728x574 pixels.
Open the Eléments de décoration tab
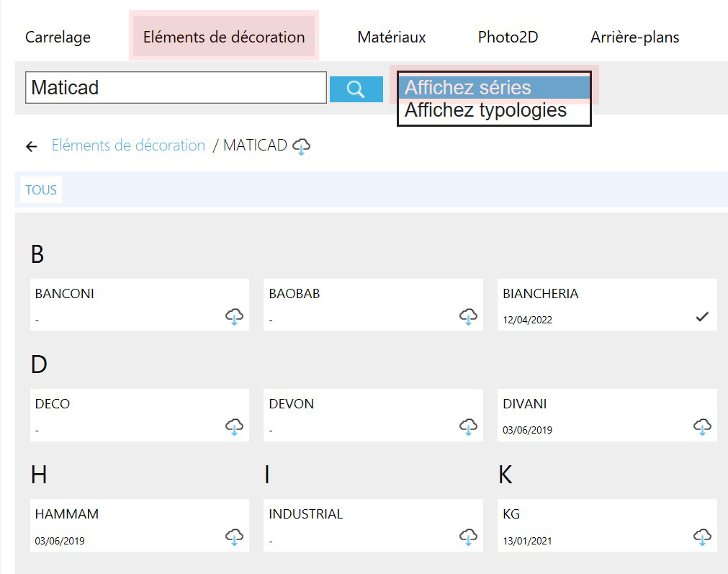224,37
